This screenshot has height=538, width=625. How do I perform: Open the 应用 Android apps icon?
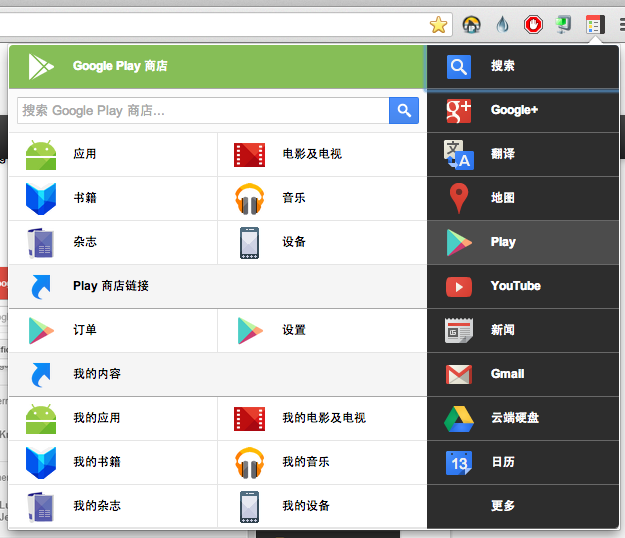click(x=41, y=154)
